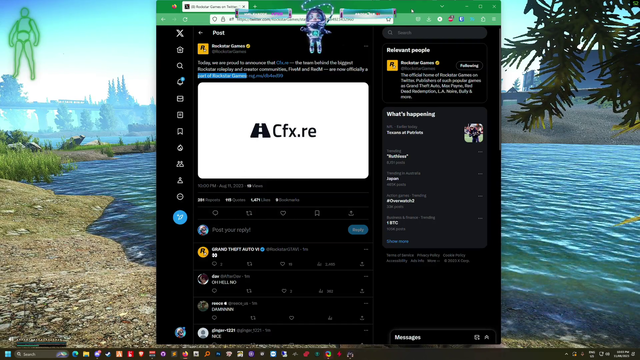This screenshot has width=640, height=360.
Task: Share the GRAND THEFT AUTO VI reply
Action: pos(362,264)
